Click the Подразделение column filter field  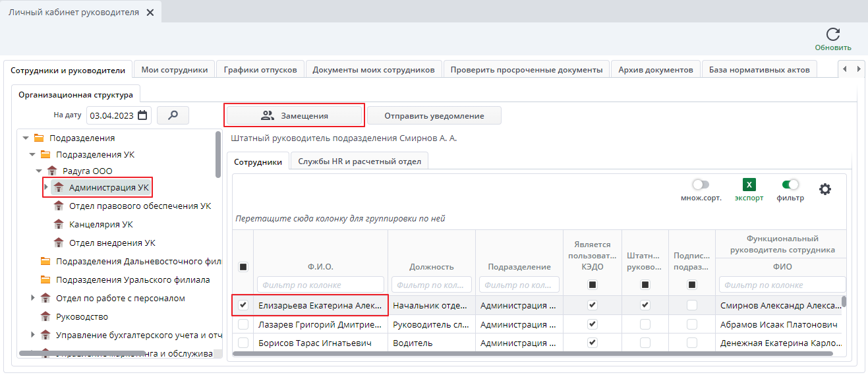[x=519, y=285]
